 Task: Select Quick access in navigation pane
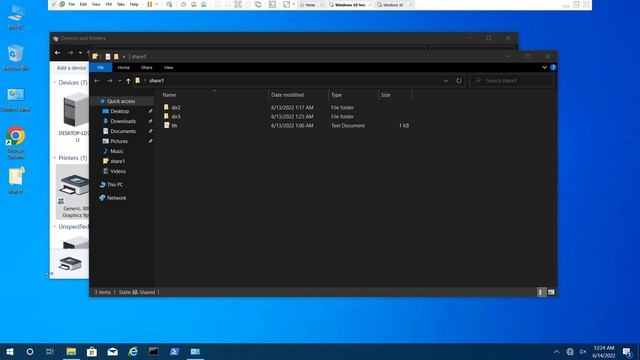click(121, 101)
